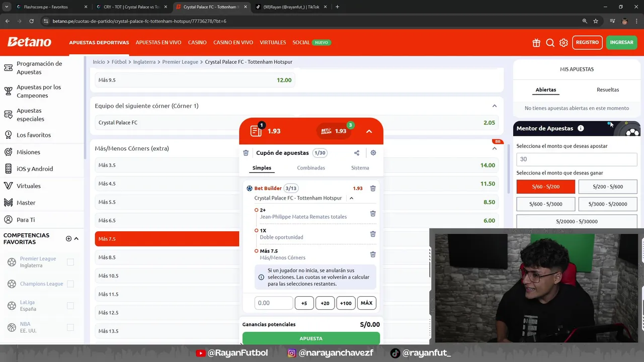The image size is (644, 362).
Task: Open the search magnifier in Betano header
Action: tap(550, 43)
